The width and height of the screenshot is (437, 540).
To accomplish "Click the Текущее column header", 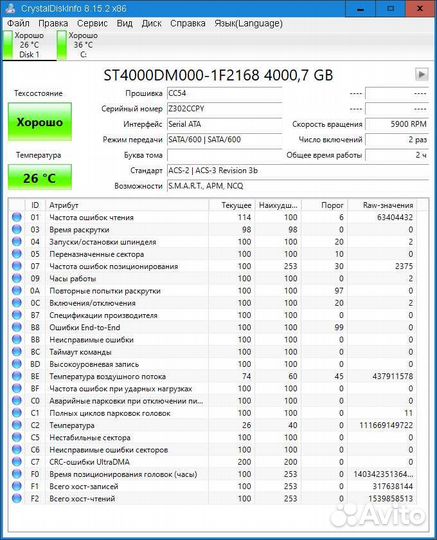I will click(x=232, y=205).
